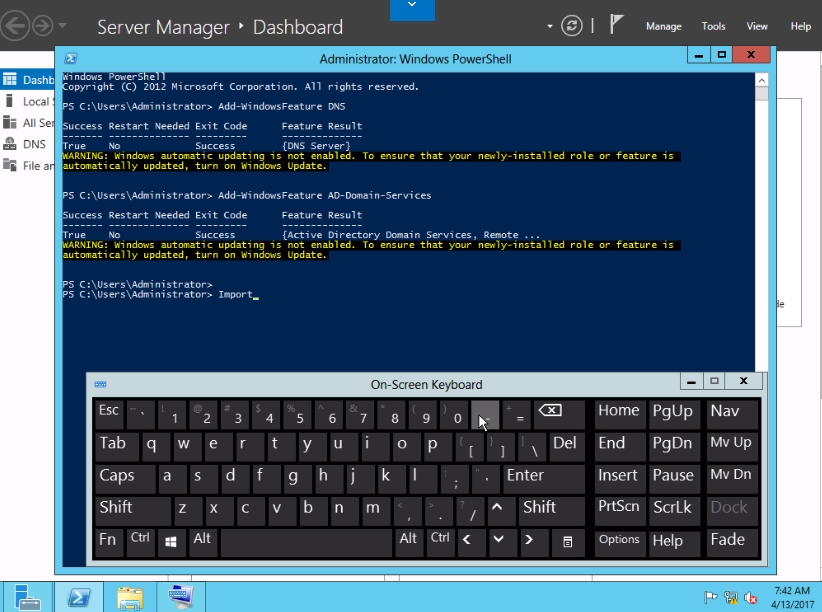Click the network tray icon

[x=730, y=597]
